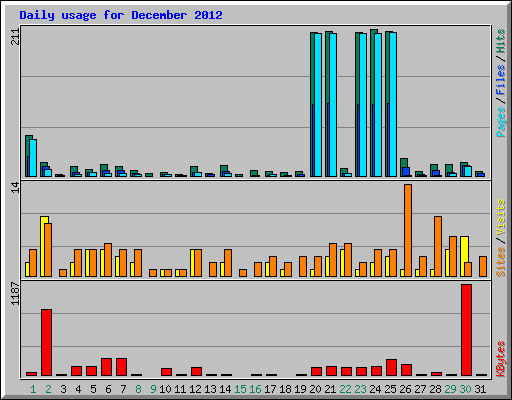Select the orange visits bar for day 21
This screenshot has width=512, height=400.
pos(333,260)
